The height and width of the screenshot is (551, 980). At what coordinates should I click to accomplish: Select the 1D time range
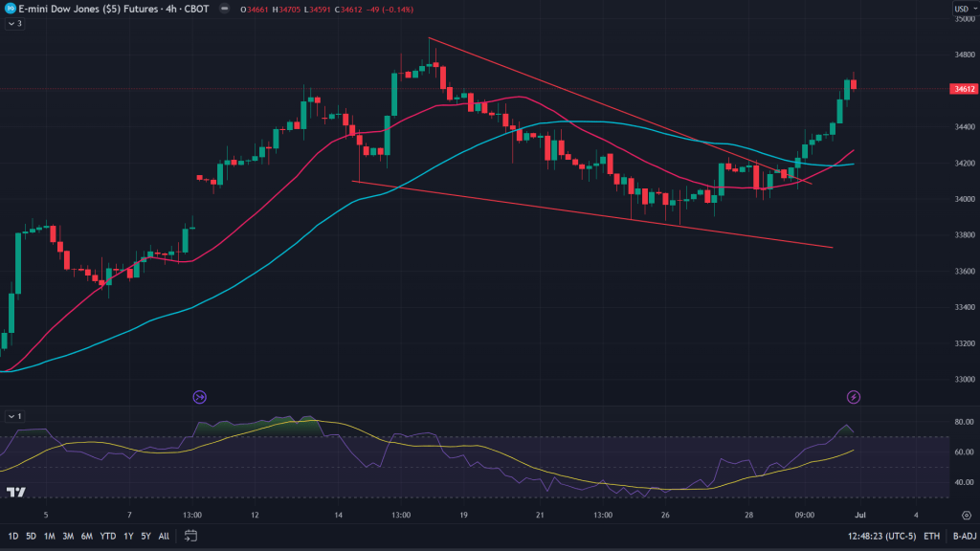pyautogui.click(x=13, y=536)
